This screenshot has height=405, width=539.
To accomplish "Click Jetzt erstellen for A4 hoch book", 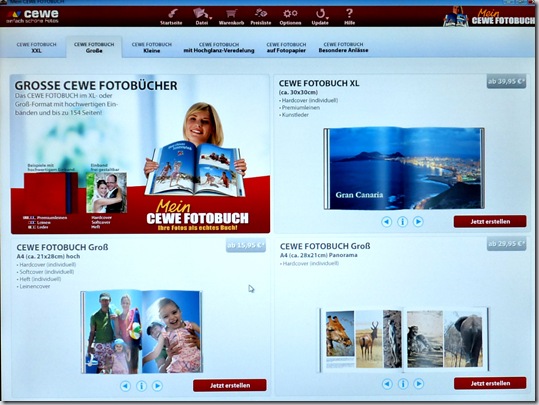I will [230, 385].
